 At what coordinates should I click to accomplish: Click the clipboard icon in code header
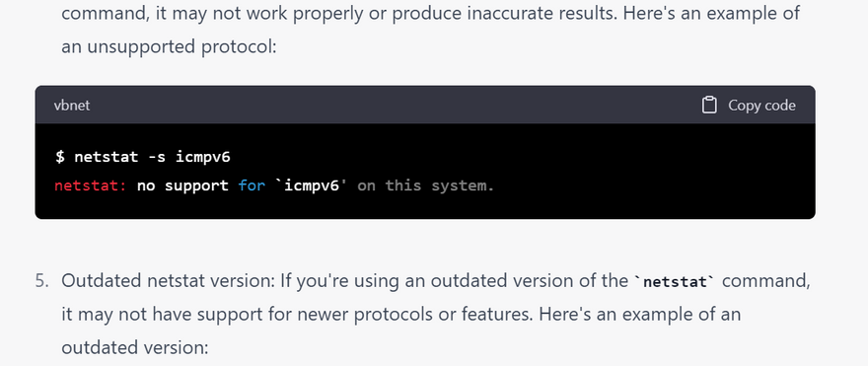(x=709, y=106)
